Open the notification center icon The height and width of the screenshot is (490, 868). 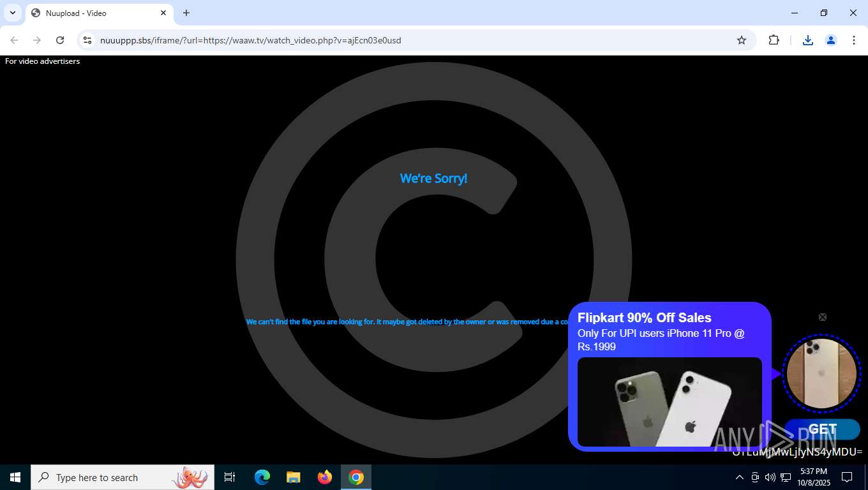(847, 477)
